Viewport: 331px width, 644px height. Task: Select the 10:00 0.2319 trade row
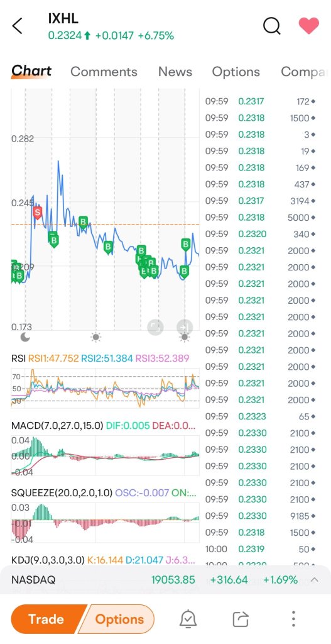[x=261, y=549]
